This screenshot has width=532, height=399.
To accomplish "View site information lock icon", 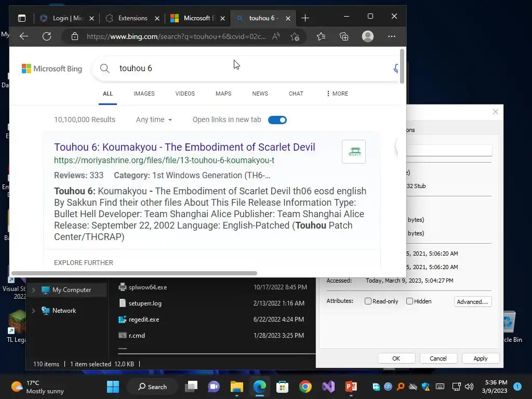I will click(75, 36).
